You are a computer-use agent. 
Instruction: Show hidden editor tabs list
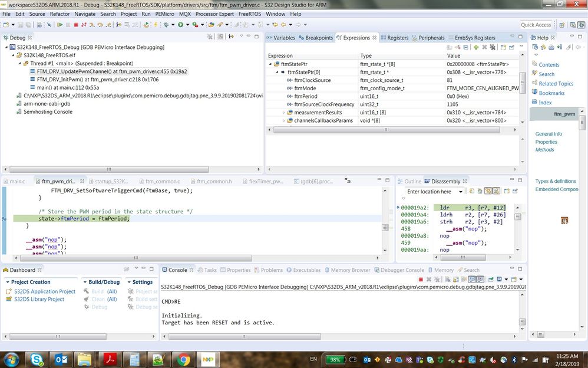click(x=348, y=180)
